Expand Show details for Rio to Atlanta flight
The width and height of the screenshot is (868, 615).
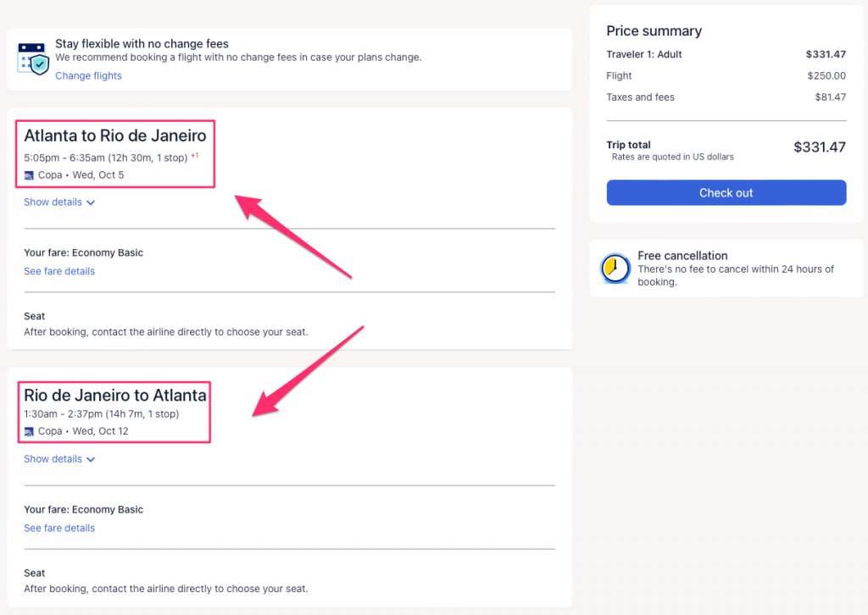[x=59, y=459]
